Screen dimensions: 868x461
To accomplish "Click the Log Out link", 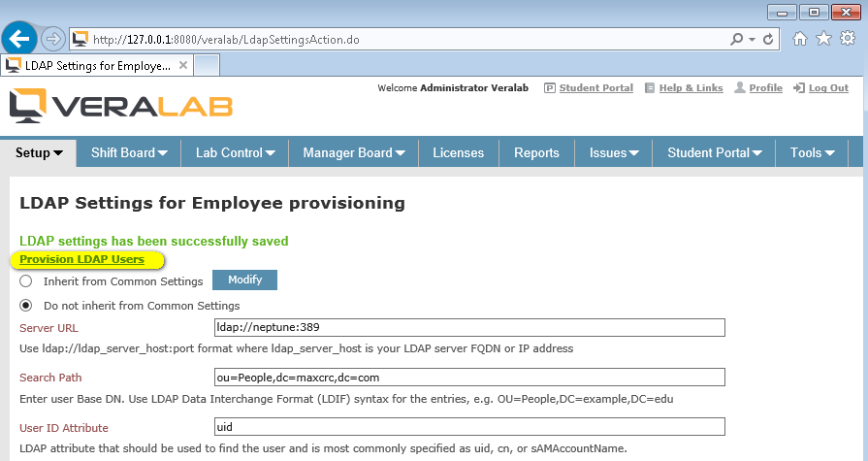I will pos(828,88).
